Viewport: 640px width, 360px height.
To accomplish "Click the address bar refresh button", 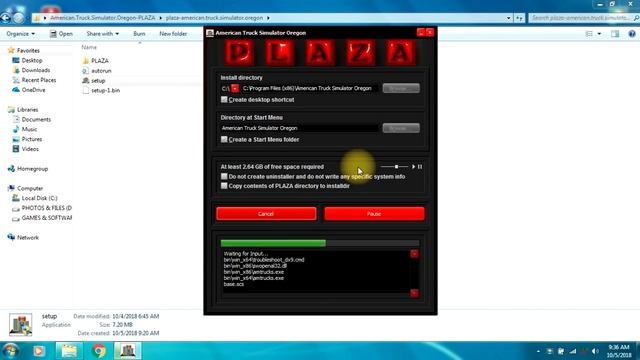I will point(519,18).
